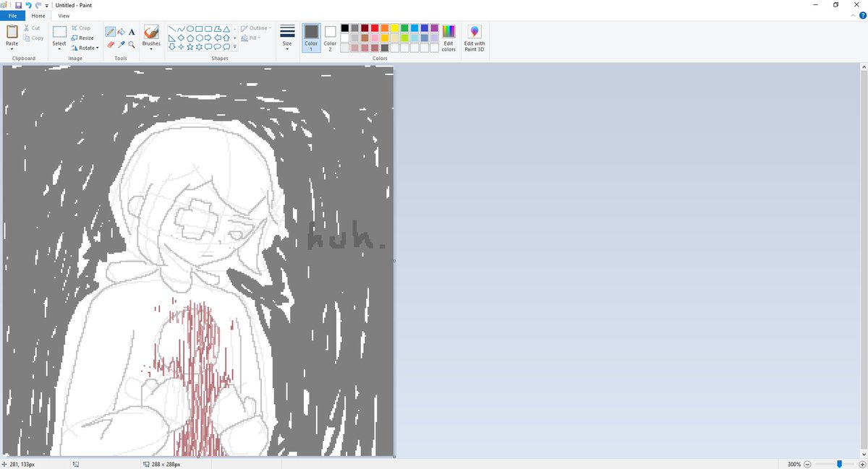Viewport: 868px width, 469px height.
Task: Choose the Pentagon shape
Action: [x=190, y=38]
